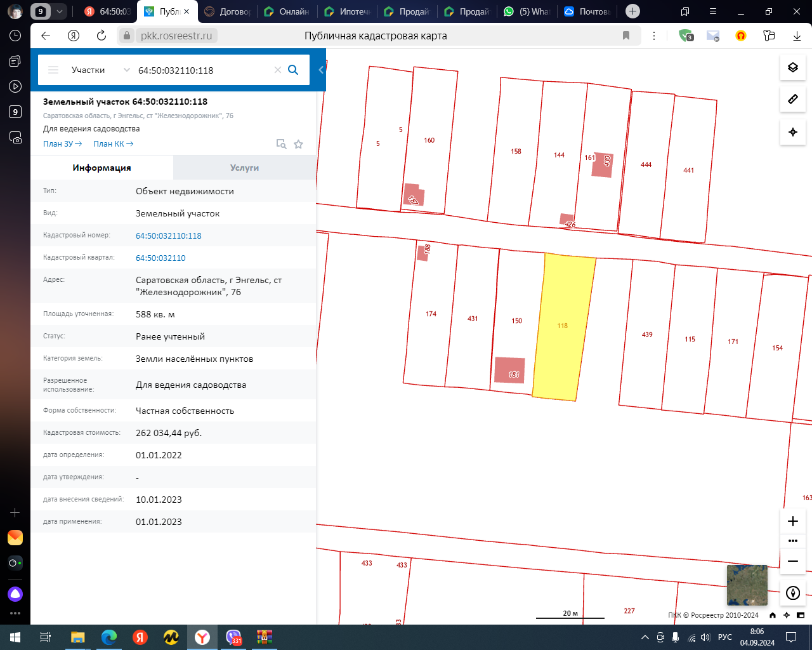The width and height of the screenshot is (812, 650).
Task: Open the План ЗУ link
Action: 63,144
